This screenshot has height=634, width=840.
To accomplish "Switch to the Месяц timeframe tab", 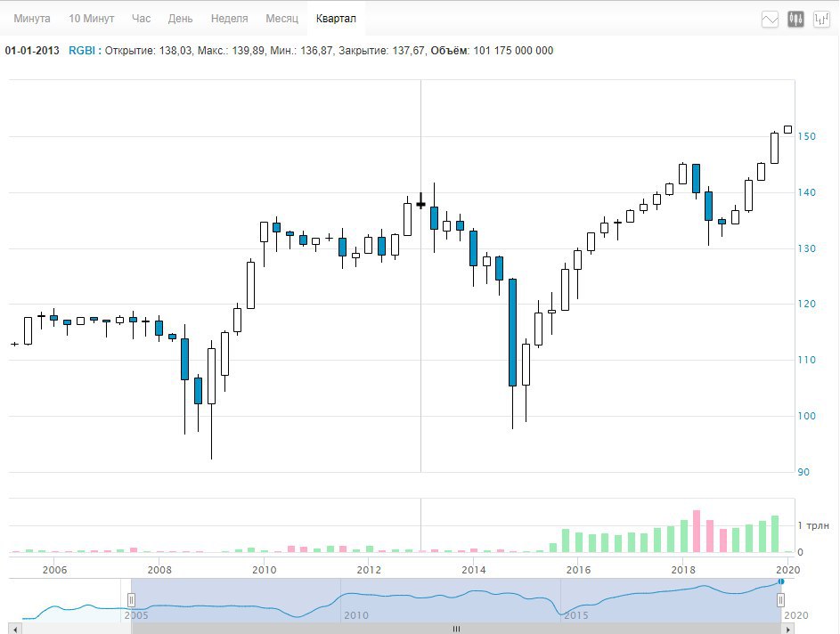I will click(281, 19).
